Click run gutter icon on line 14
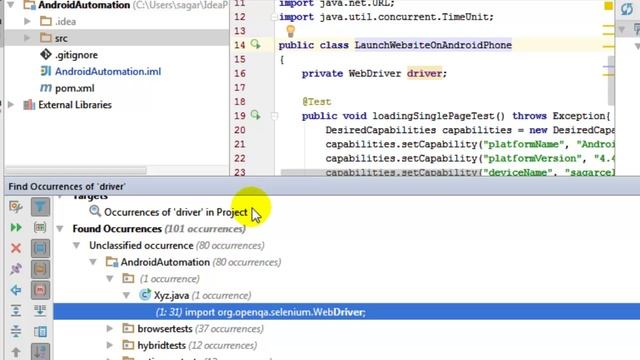640x360 pixels. tap(256, 44)
